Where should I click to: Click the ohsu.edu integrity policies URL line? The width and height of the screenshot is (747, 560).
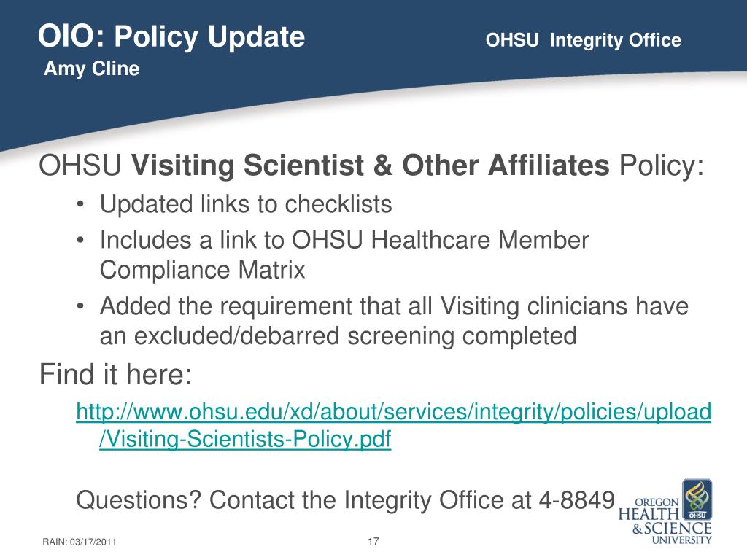coord(393,412)
